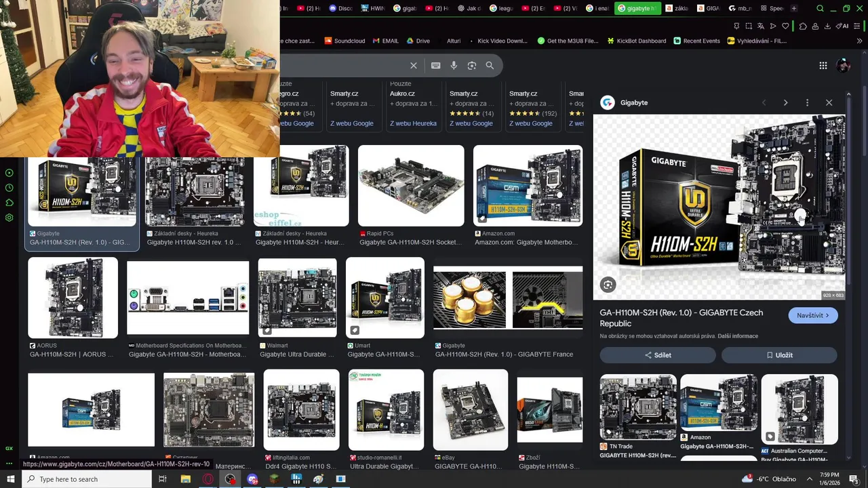This screenshot has width=868, height=488.
Task: Open the Australian Computer related image in panel
Action: coord(800,409)
